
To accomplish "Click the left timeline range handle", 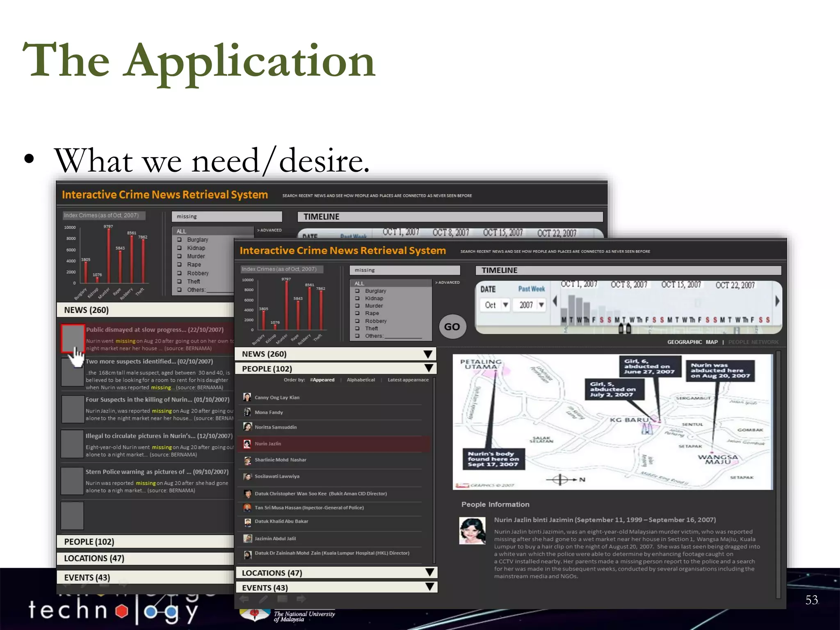I will click(621, 329).
